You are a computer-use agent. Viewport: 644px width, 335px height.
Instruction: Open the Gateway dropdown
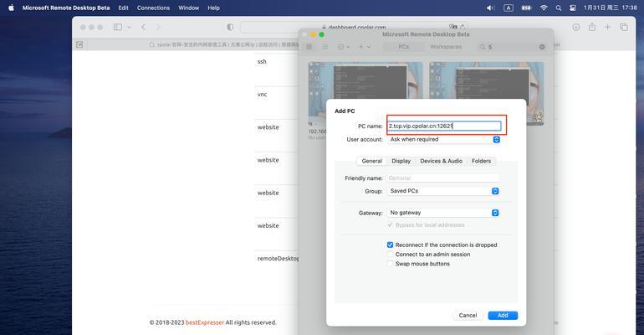(x=443, y=213)
